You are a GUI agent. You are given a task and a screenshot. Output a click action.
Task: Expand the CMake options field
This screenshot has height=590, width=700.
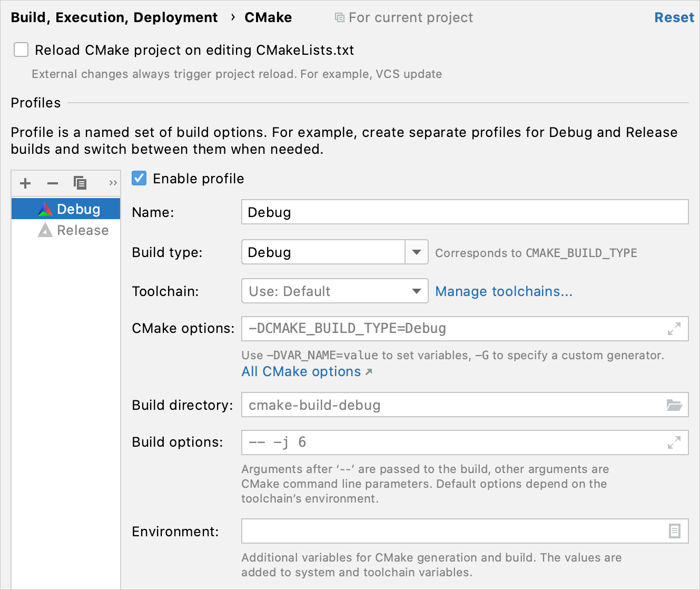(674, 329)
